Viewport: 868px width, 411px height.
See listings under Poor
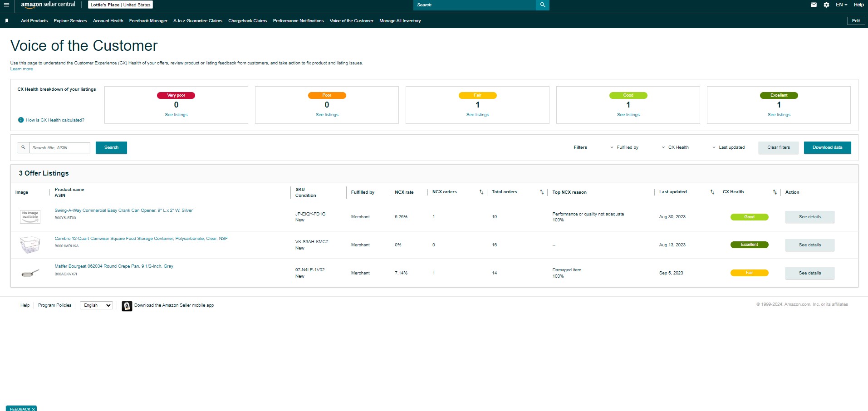click(327, 115)
